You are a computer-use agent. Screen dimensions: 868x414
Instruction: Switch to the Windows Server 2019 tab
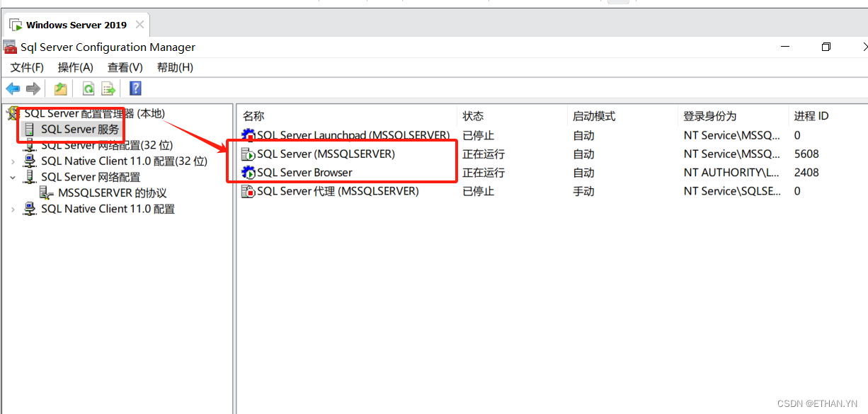pyautogui.click(x=71, y=23)
